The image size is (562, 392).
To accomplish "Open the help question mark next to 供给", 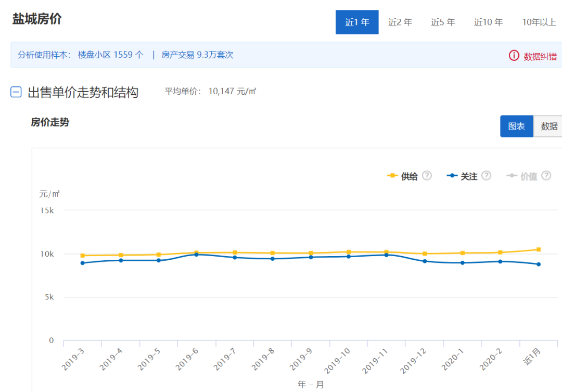I will [427, 176].
